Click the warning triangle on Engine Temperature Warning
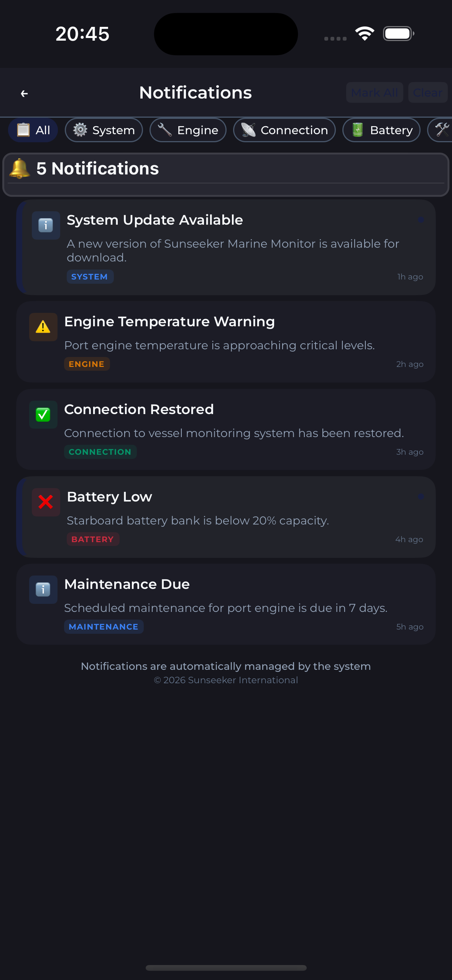This screenshot has width=452, height=980. 43,327
